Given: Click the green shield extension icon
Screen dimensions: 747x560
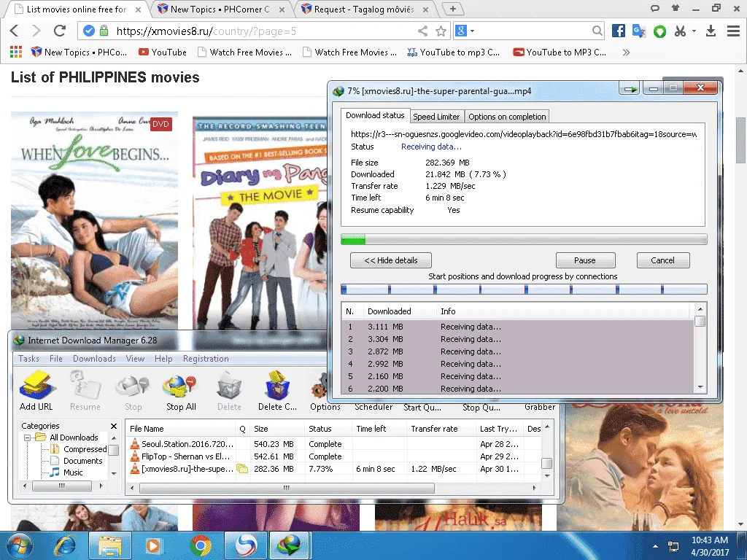Looking at the screenshot, I should point(659,31).
